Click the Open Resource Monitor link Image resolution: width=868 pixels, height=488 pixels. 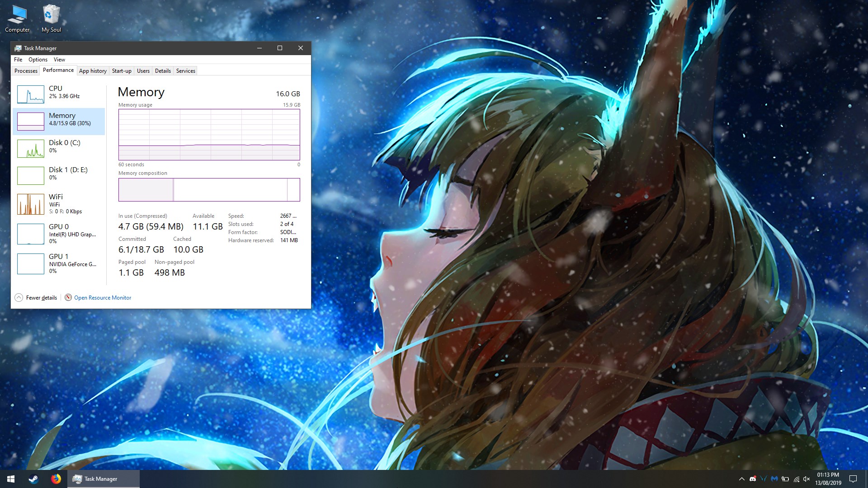click(103, 298)
